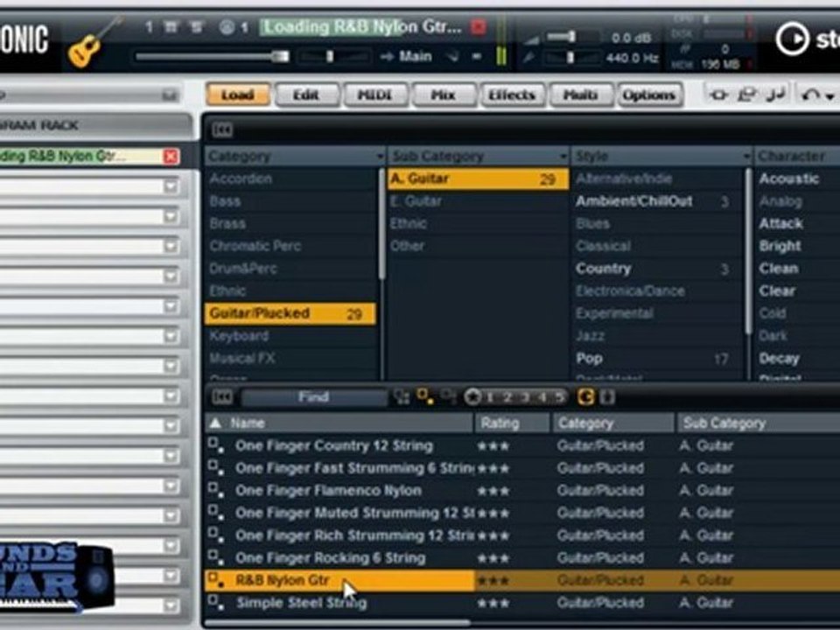This screenshot has height=630, width=840.
Task: Click red X beside top program name
Action: pyautogui.click(x=478, y=27)
